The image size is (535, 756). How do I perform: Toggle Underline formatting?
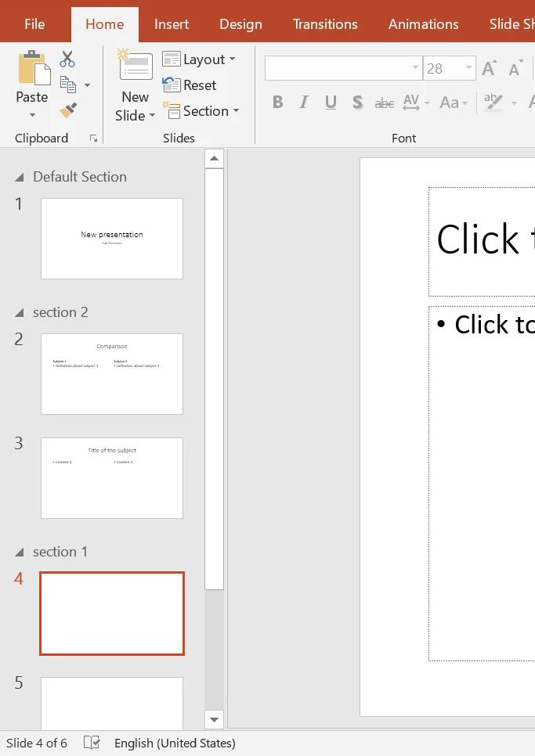coord(331,103)
